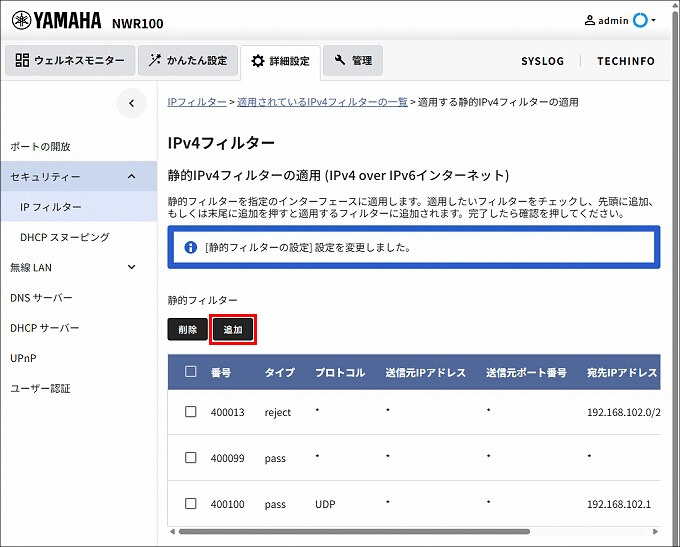Open DNS サーバー in the sidebar
This screenshot has width=680, height=547.
point(41,298)
